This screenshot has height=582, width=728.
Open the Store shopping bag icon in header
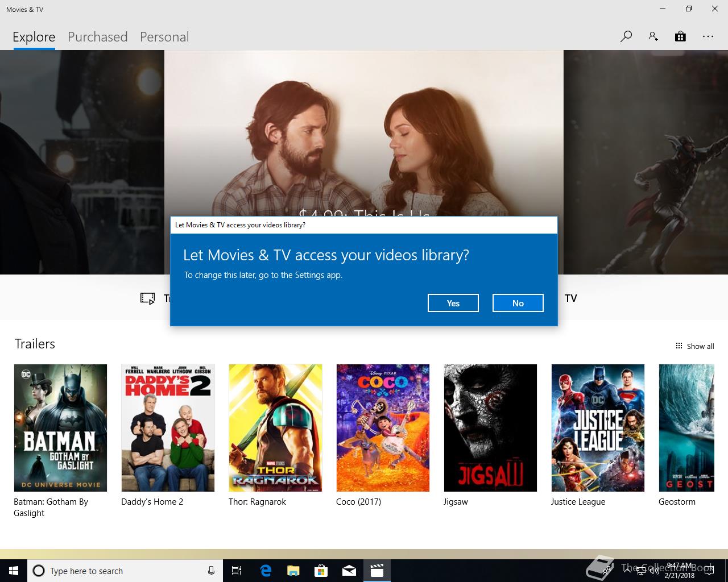coord(680,36)
